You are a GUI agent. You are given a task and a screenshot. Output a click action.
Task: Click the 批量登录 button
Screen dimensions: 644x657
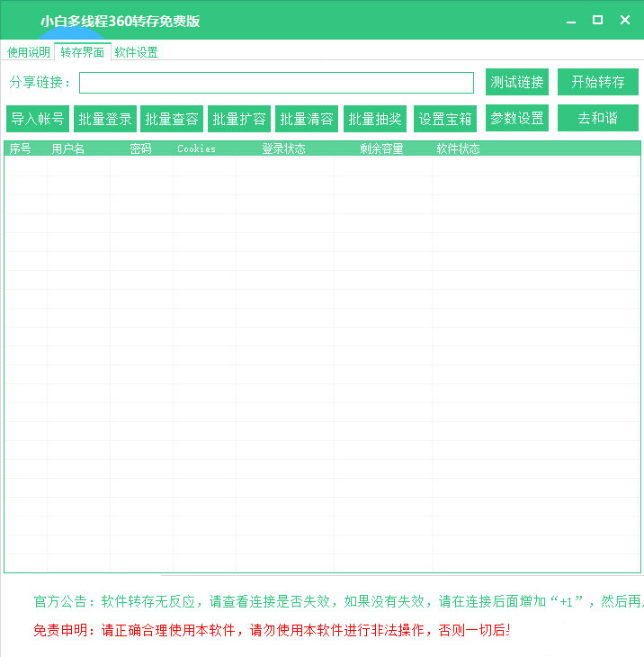tap(105, 119)
